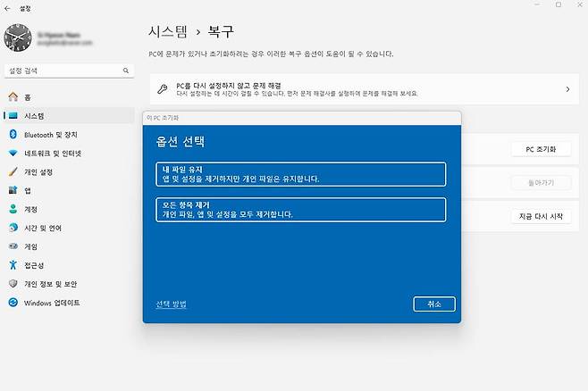Image resolution: width=588 pixels, height=391 pixels.
Task: Click the 돌아가기 button
Action: click(x=541, y=183)
